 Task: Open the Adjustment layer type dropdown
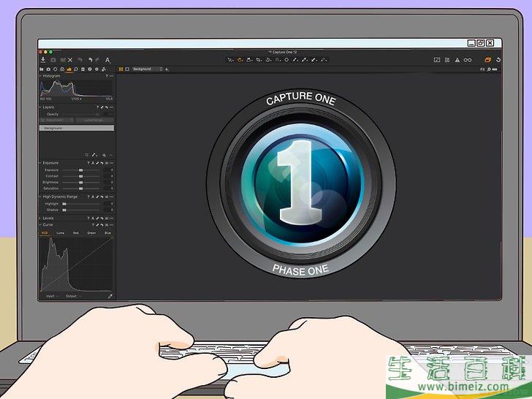(57, 120)
